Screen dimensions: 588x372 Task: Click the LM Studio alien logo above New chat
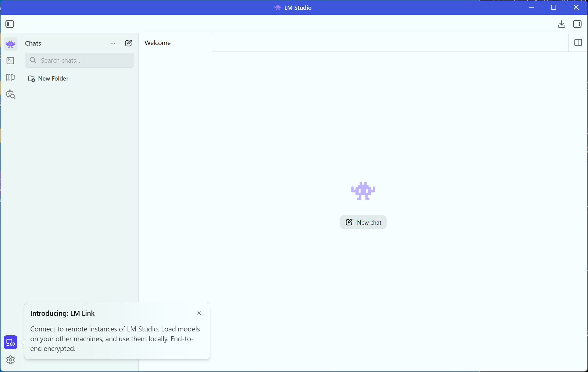pos(363,191)
